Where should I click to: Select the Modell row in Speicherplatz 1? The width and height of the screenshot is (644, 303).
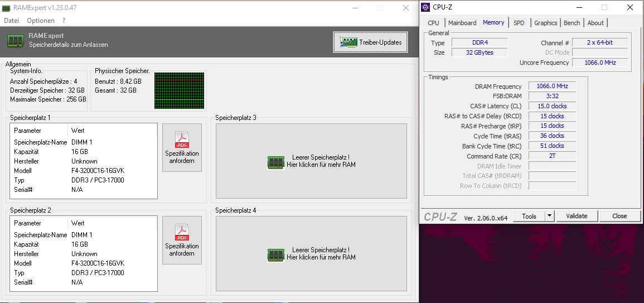(84, 171)
